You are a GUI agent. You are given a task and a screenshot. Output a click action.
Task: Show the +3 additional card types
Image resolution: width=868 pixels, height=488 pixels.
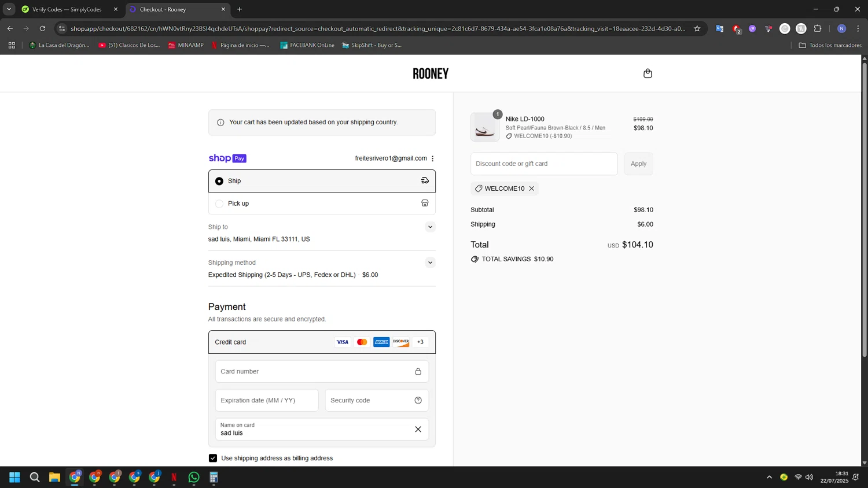421,342
